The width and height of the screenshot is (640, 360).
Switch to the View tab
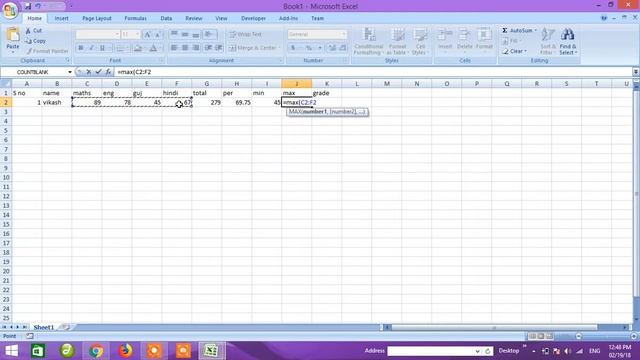click(221, 18)
